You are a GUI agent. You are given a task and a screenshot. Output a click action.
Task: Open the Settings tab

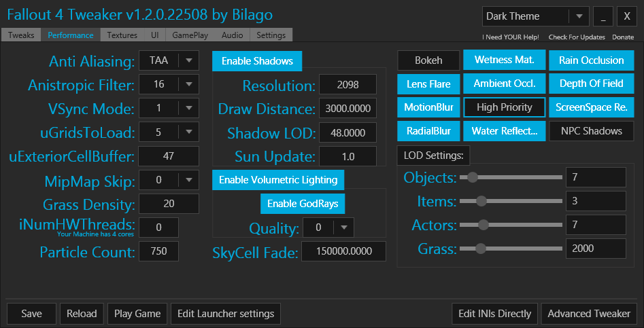(x=271, y=35)
